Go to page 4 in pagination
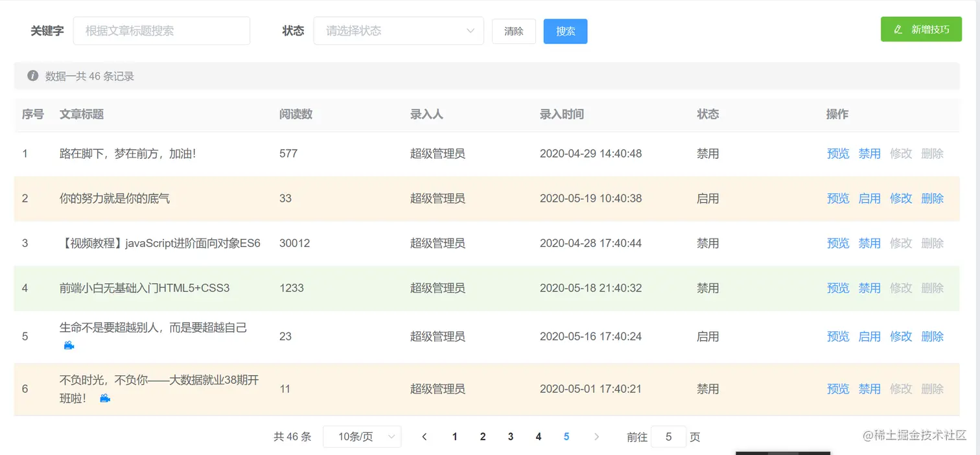980x455 pixels. pyautogui.click(x=539, y=437)
